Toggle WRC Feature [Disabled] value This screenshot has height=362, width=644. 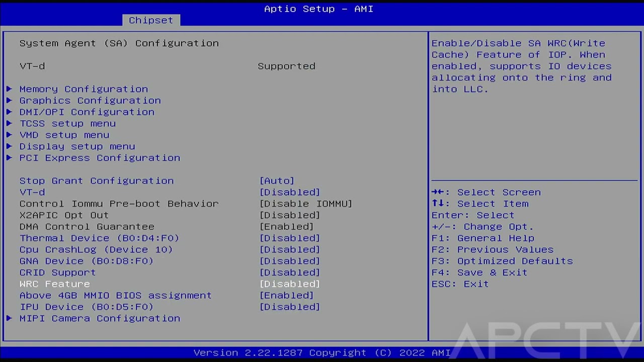coord(290,284)
